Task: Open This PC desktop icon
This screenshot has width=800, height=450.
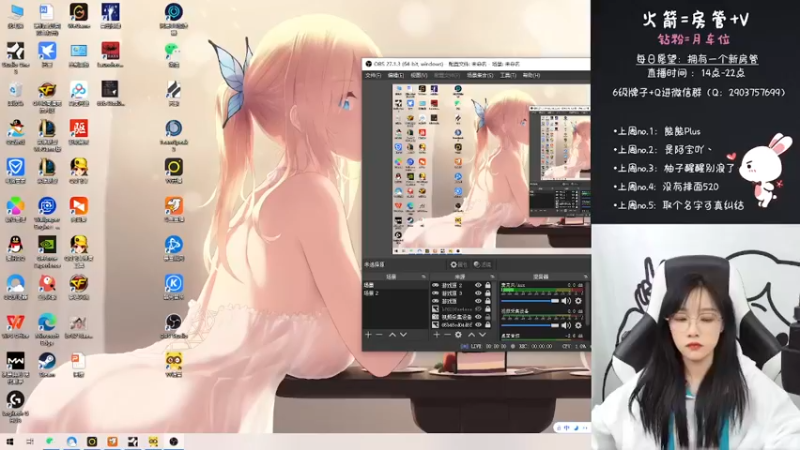Action: click(15, 16)
